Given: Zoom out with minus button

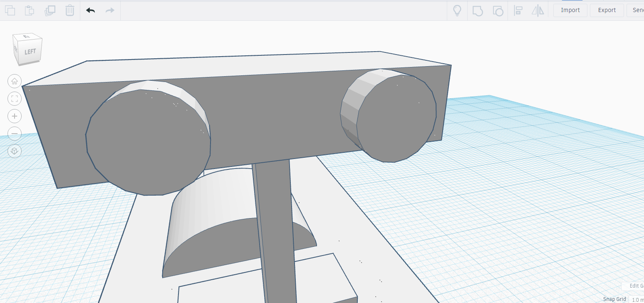Looking at the screenshot, I should click(x=15, y=134).
